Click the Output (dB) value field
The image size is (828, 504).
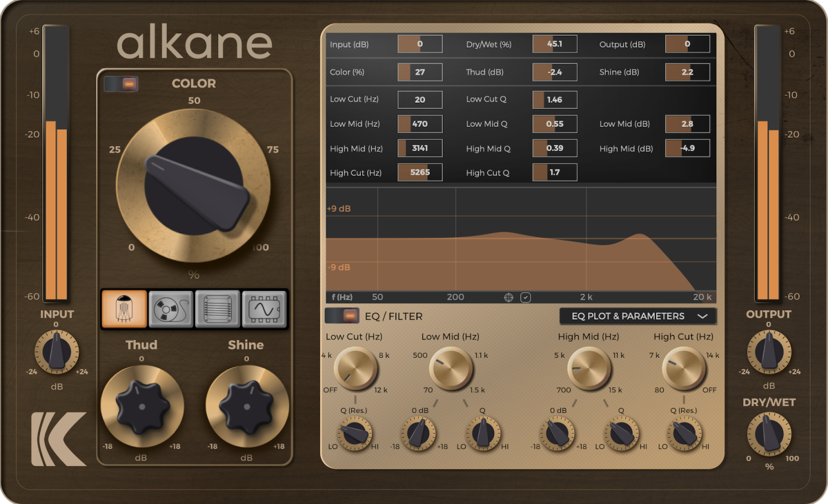(687, 44)
